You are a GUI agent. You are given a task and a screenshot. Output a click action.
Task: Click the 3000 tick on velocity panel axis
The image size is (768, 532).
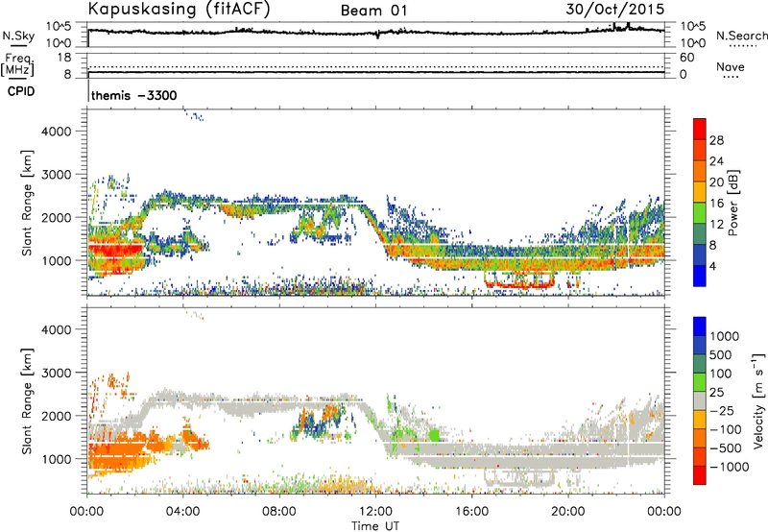click(57, 373)
